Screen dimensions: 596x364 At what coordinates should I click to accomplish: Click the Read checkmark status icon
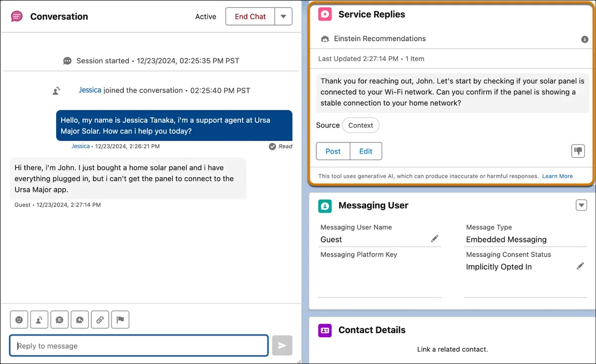[272, 146]
